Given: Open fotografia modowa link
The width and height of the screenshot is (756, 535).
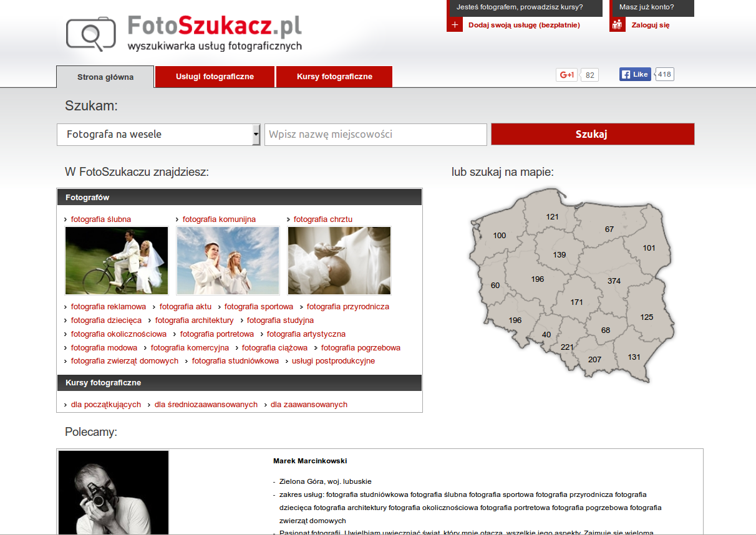Looking at the screenshot, I should point(104,348).
